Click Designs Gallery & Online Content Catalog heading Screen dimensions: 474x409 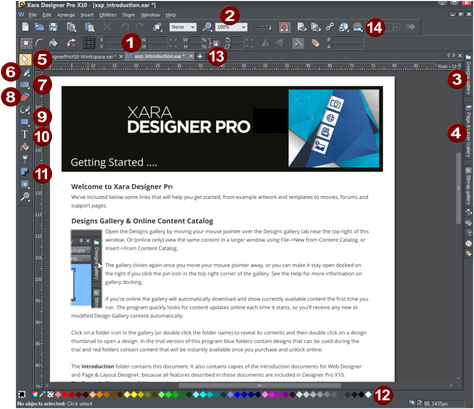point(142,221)
